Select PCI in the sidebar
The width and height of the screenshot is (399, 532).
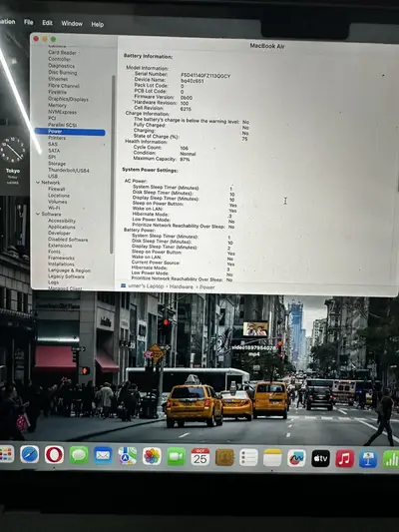coord(52,118)
